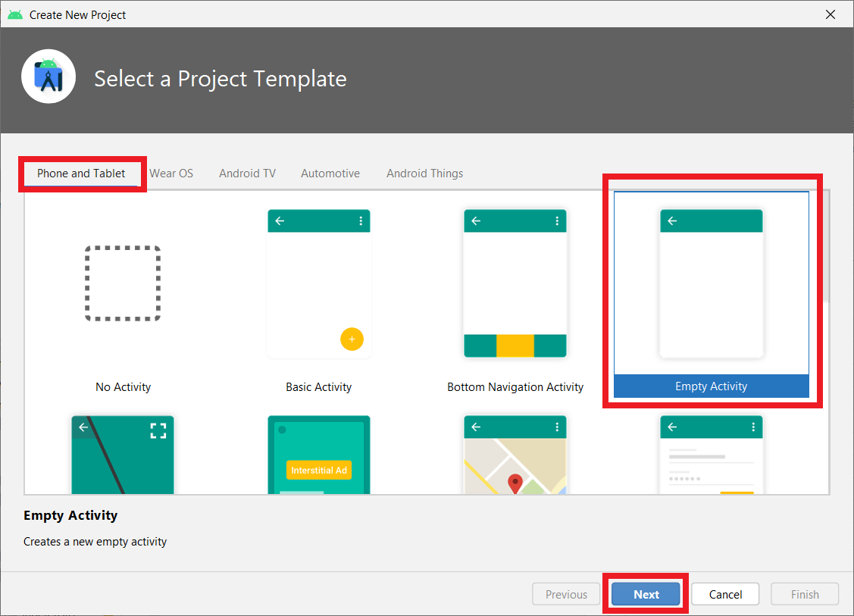
Task: Click the Next button
Action: (x=646, y=594)
